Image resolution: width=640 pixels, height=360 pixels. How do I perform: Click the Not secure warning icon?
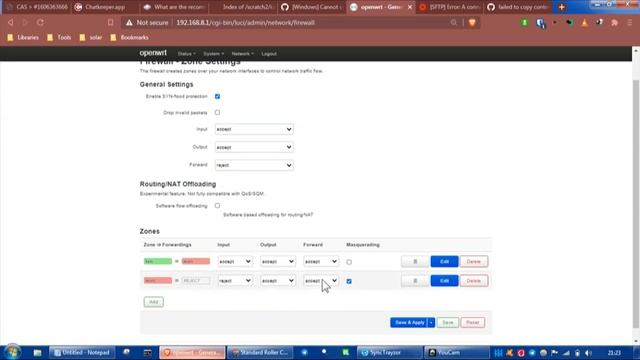point(129,22)
